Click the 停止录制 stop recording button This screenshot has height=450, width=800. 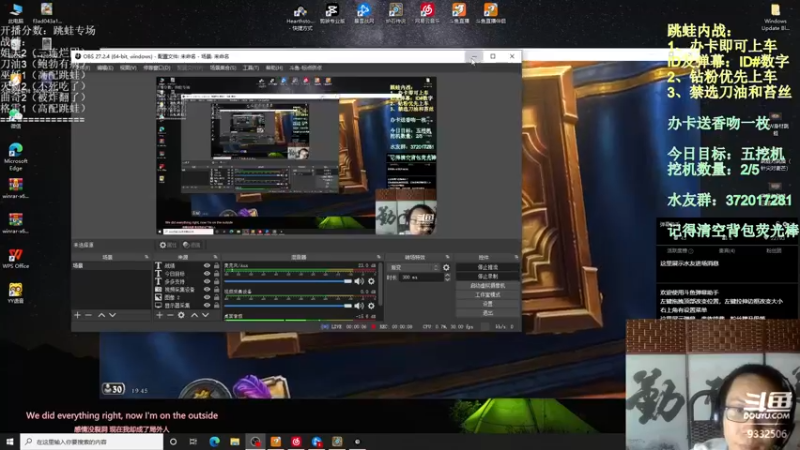coord(487,277)
